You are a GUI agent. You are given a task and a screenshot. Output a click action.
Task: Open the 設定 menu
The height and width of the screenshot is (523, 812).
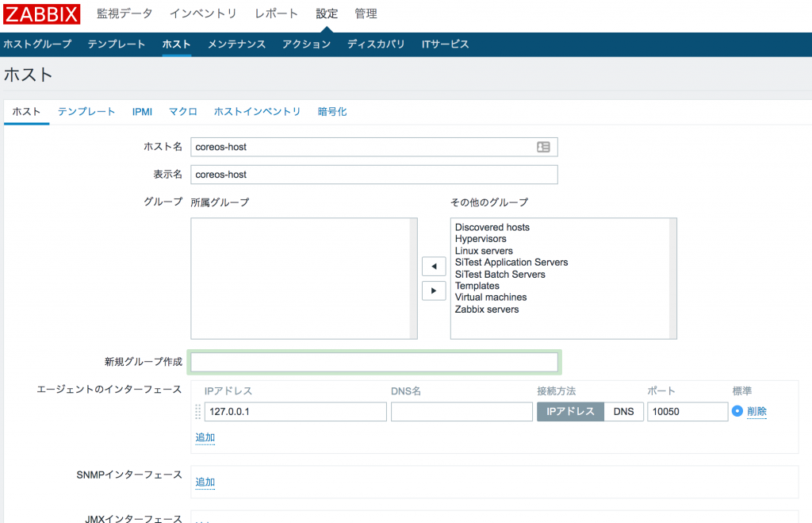(x=327, y=14)
